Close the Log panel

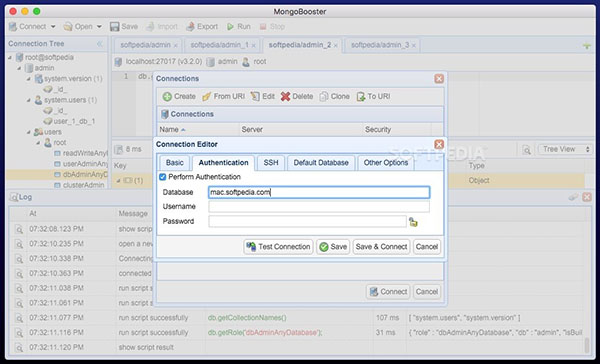[587, 198]
